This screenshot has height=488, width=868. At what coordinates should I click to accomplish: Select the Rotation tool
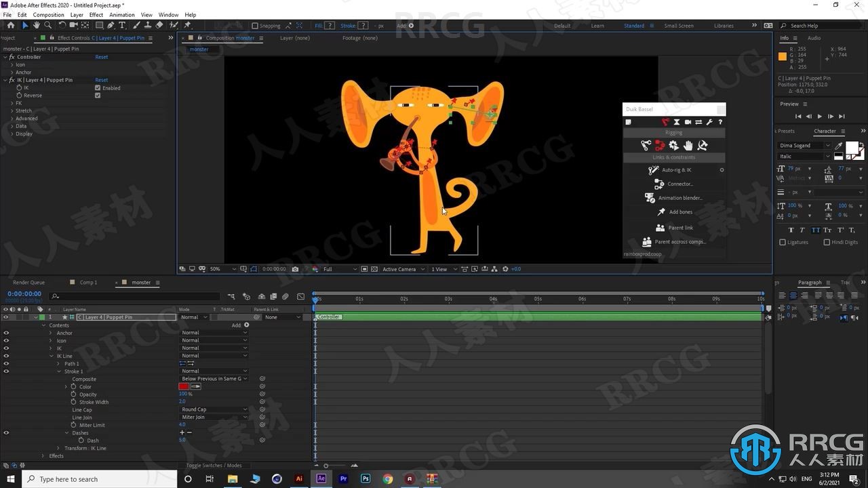click(62, 25)
